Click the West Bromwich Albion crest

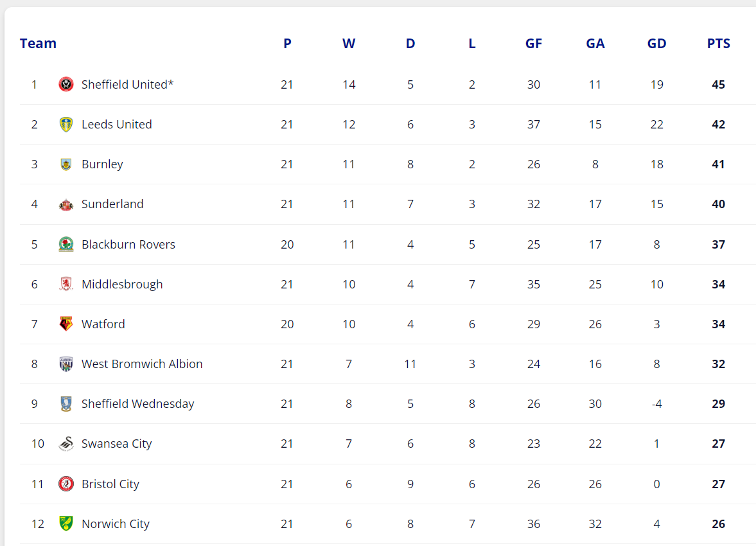coord(66,364)
